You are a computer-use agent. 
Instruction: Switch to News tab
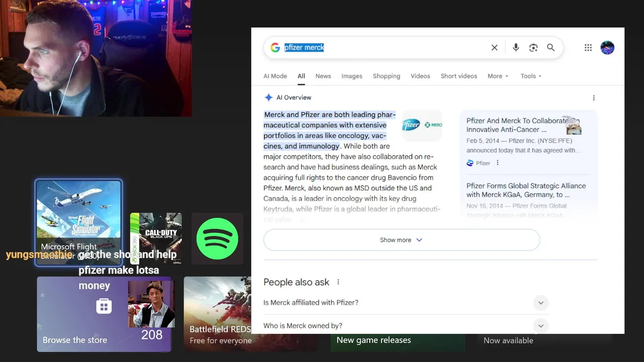[x=323, y=76]
